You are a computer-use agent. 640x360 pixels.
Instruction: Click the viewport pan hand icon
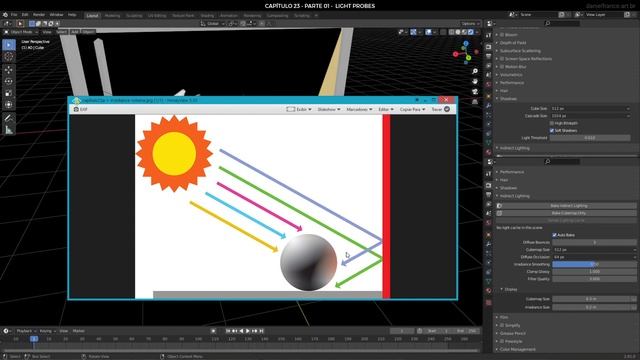click(475, 81)
